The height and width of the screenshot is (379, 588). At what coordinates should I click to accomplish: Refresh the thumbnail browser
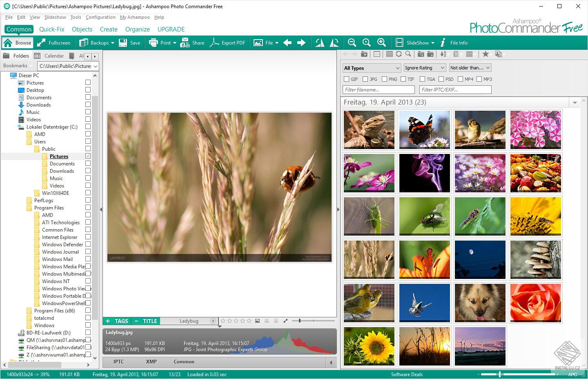tap(399, 54)
